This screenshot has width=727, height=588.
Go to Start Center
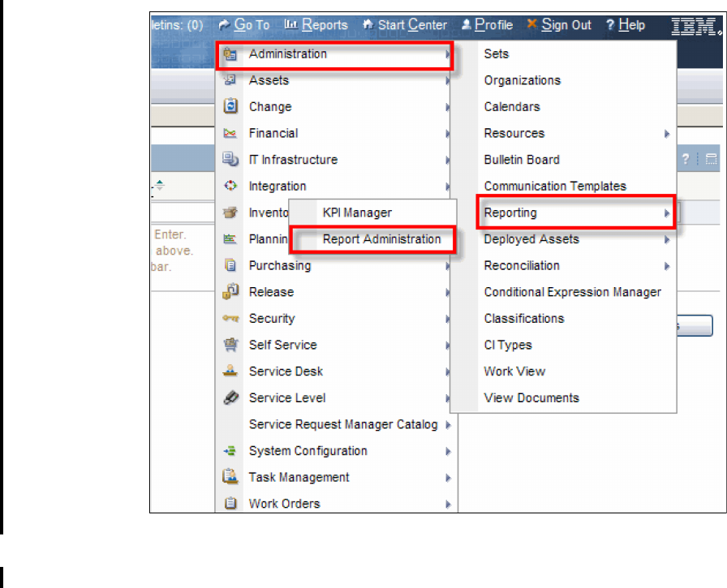pyautogui.click(x=412, y=24)
